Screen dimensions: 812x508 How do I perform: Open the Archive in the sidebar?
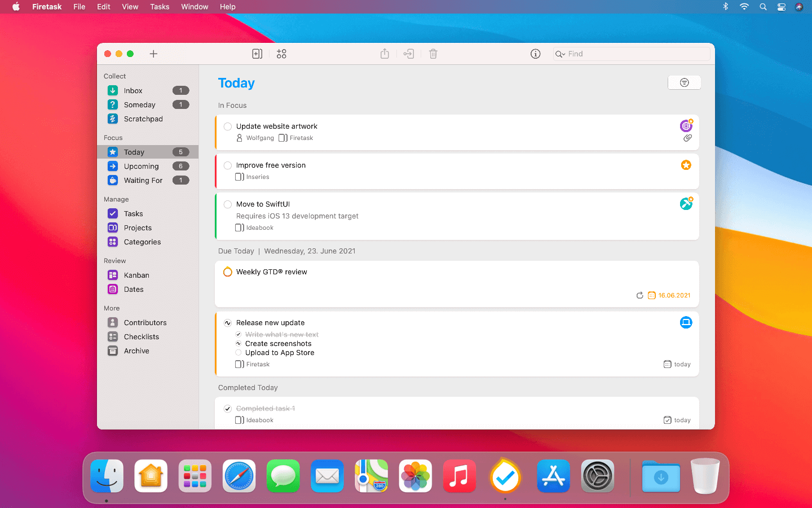click(x=148, y=351)
